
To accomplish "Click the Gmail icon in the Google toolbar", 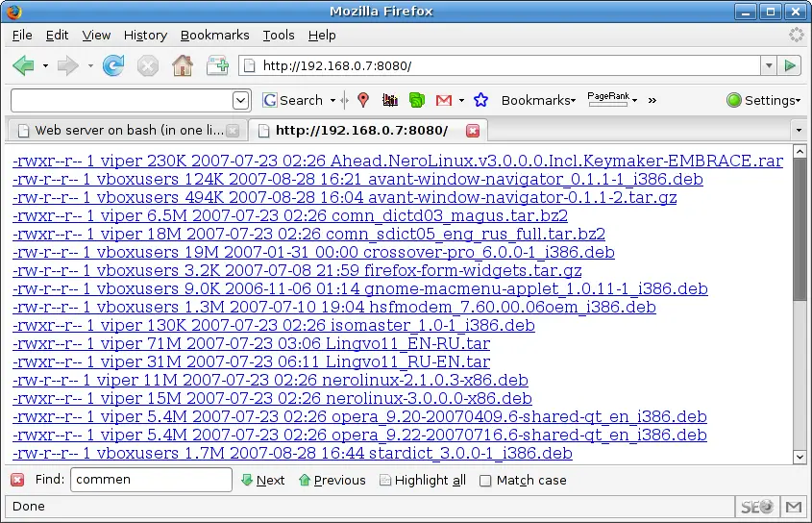I will point(443,100).
